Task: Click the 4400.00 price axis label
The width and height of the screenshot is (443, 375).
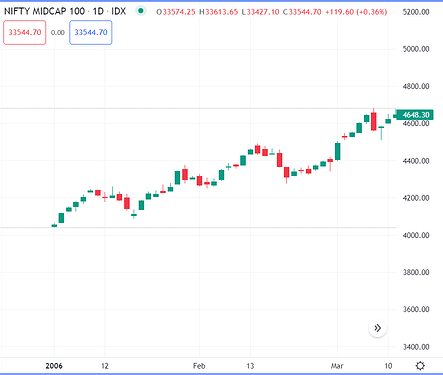Action: [x=416, y=161]
